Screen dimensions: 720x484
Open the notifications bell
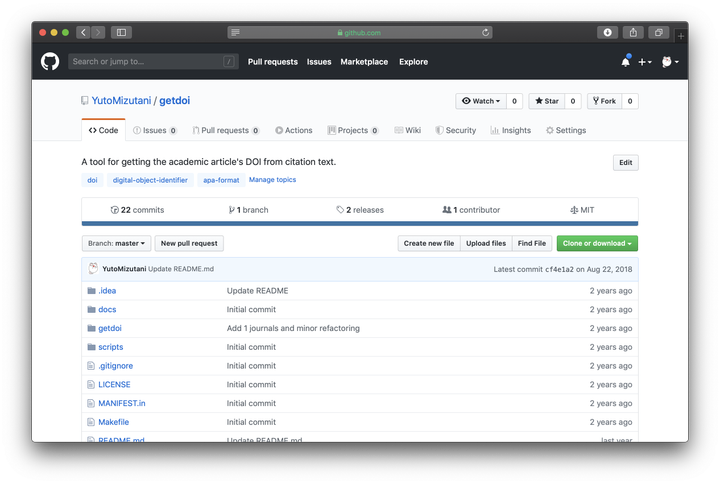(x=625, y=61)
